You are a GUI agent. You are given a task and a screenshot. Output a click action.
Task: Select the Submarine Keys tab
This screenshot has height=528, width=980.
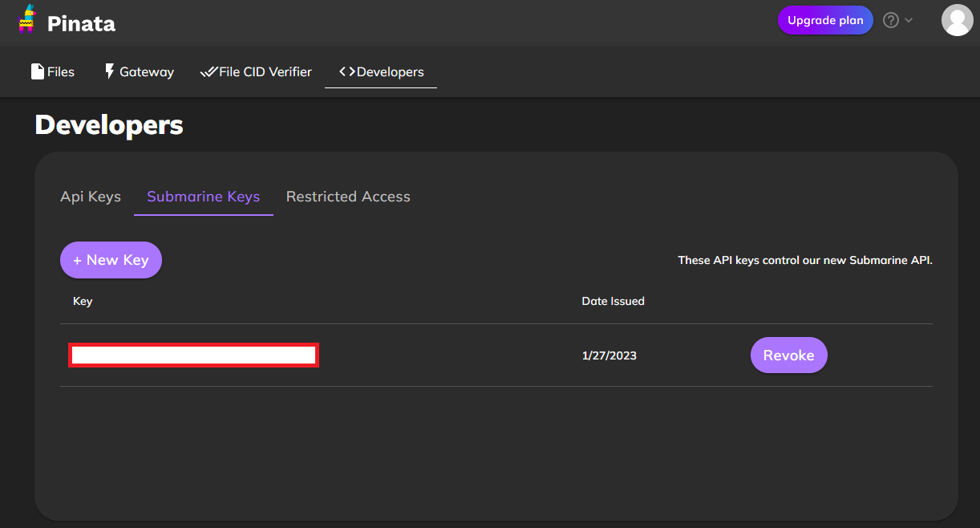[204, 197]
